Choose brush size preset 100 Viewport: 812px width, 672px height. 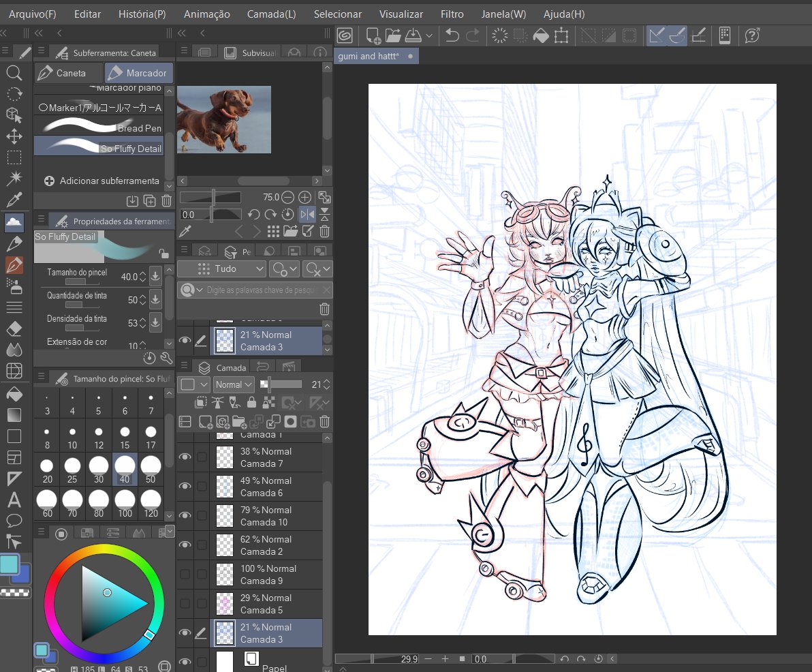tap(125, 503)
